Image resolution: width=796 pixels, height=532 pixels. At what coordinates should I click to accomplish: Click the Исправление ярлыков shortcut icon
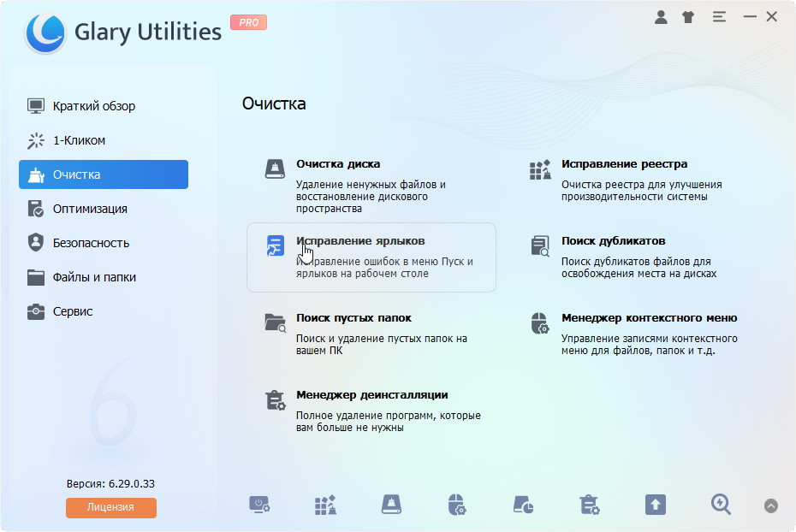pos(275,245)
